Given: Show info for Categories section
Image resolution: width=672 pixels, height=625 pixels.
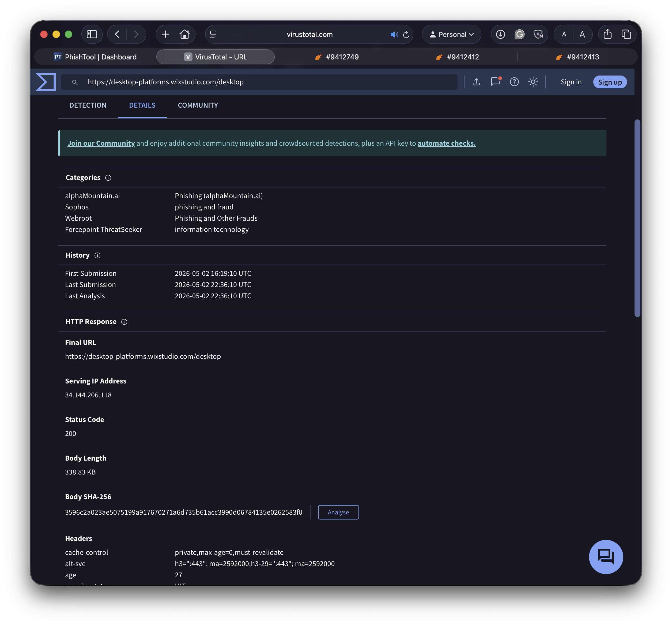Looking at the screenshot, I should [x=108, y=178].
